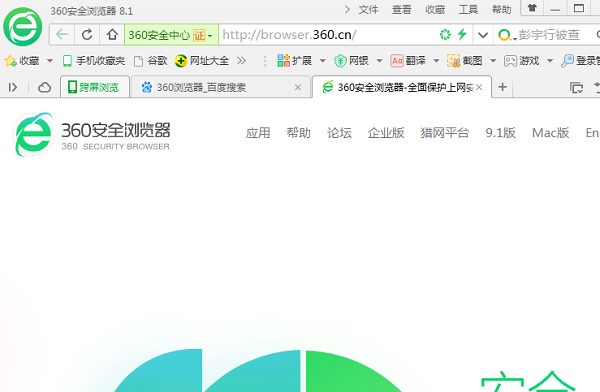Collapse menu bar with the chevron arrow

[347, 9]
